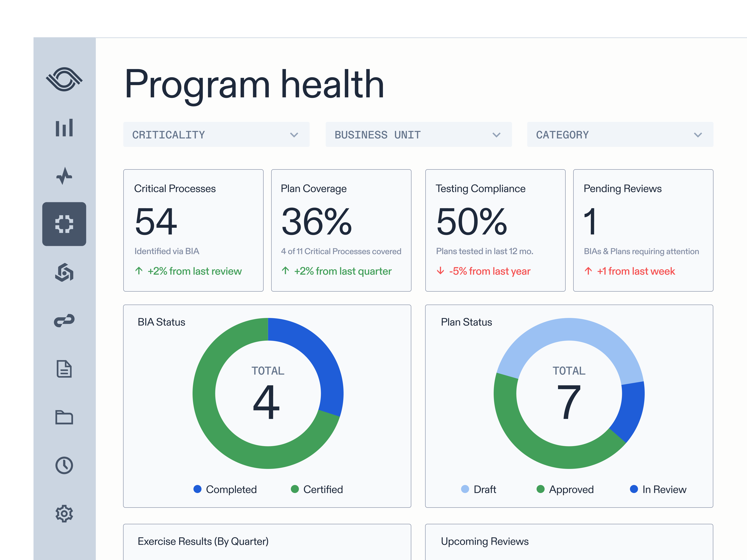The width and height of the screenshot is (747, 560).
Task: Open the document icon in sidebar
Action: coord(64,369)
